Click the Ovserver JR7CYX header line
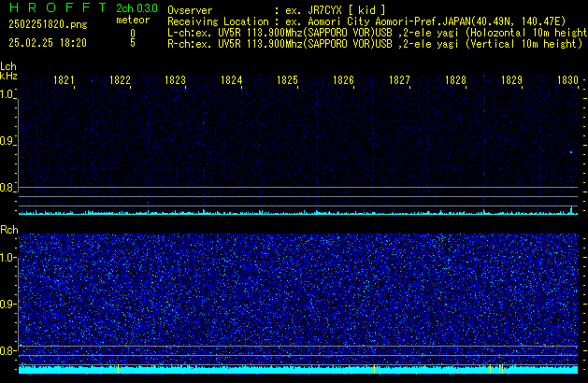 [x=277, y=9]
